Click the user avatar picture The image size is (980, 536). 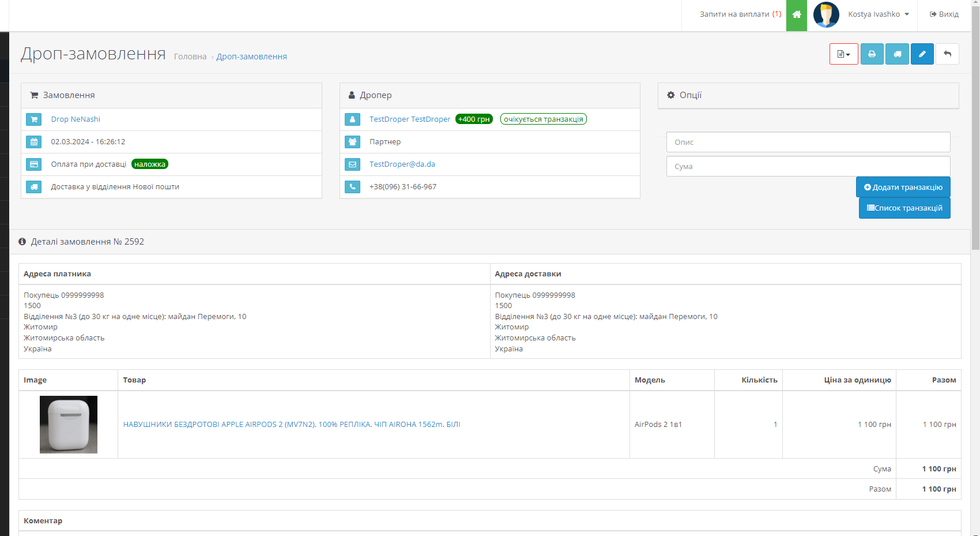pyautogui.click(x=826, y=14)
